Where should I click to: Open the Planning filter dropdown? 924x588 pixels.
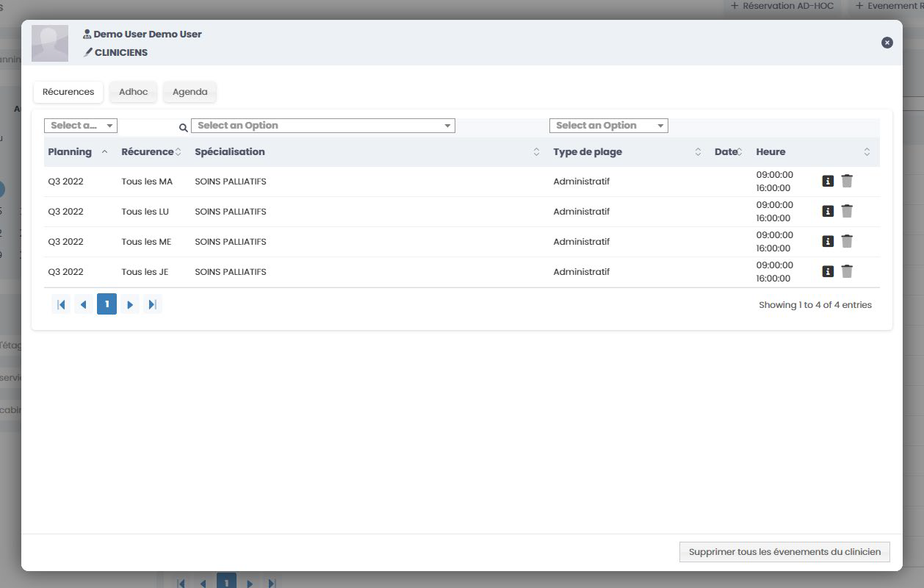pos(81,126)
